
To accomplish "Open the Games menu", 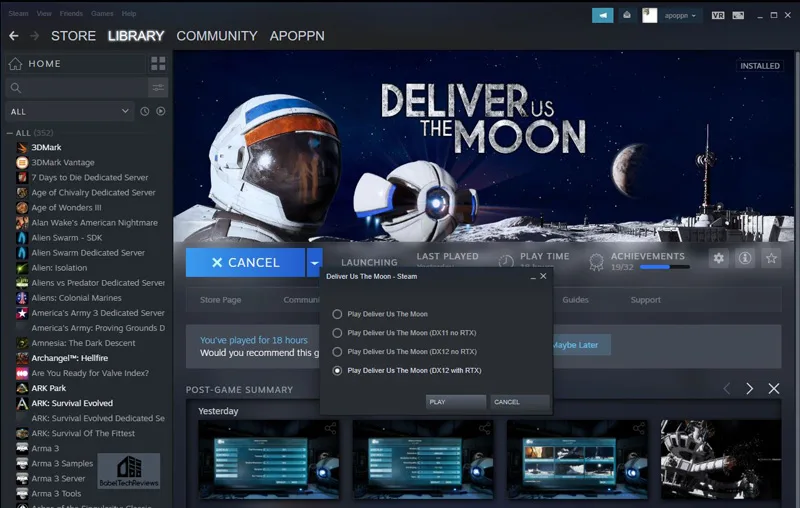I will click(x=102, y=14).
